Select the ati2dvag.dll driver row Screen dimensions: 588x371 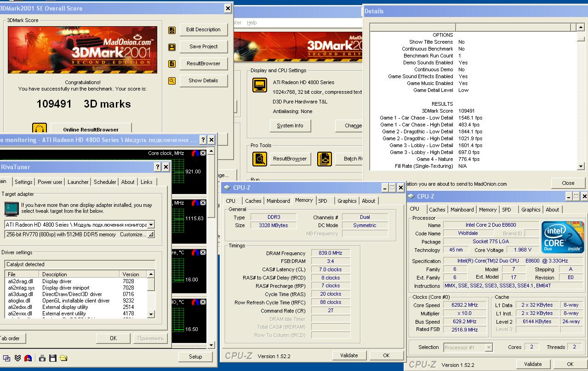(76, 281)
